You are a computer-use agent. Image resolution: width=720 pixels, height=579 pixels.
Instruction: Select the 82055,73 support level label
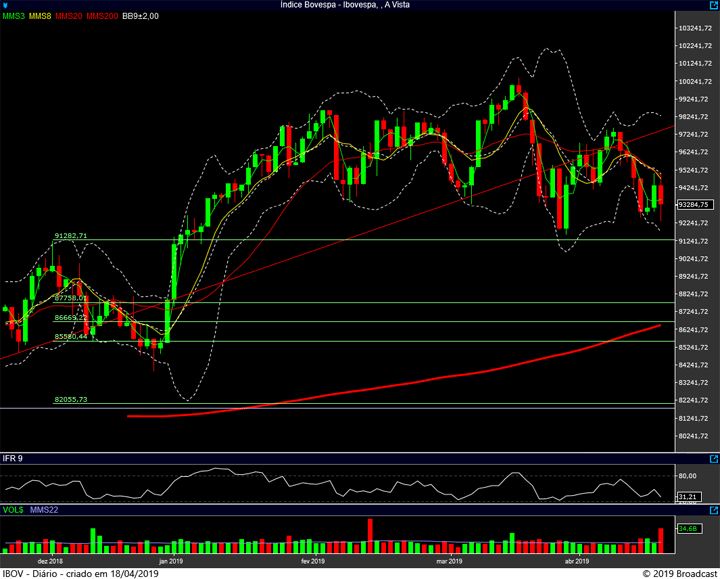[70, 400]
